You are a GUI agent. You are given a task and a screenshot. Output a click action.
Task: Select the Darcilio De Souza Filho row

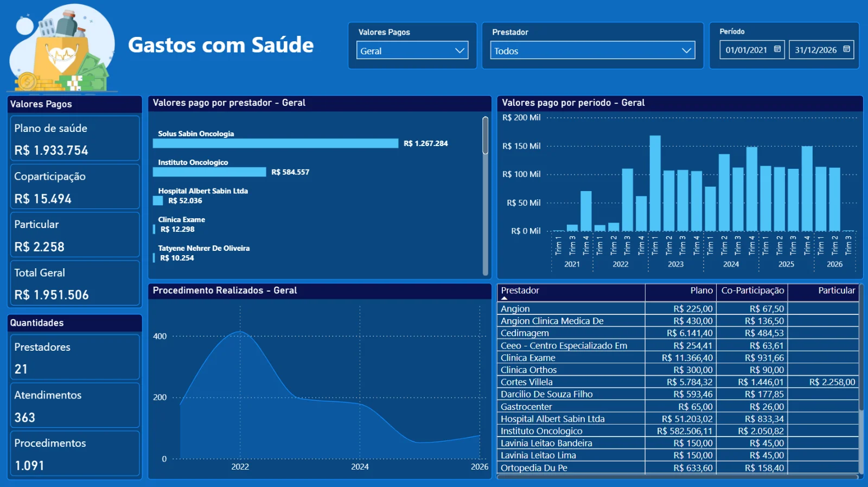pos(678,394)
